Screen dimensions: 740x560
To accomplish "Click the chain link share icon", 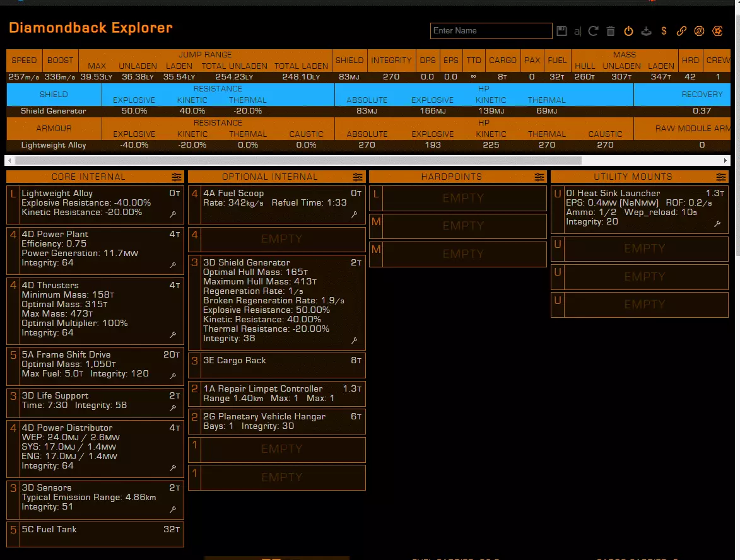I will click(681, 31).
